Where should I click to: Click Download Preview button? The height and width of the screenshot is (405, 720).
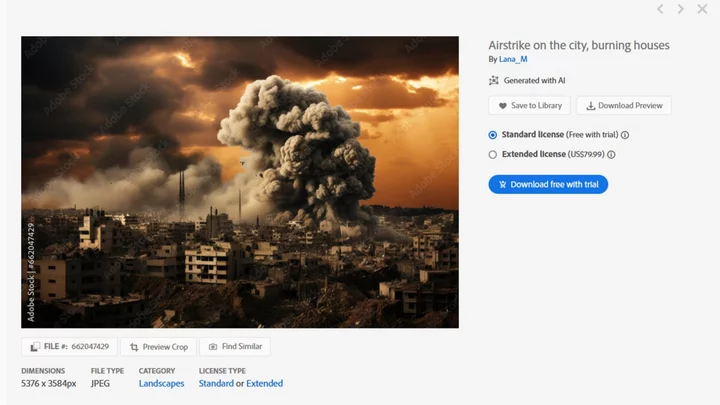pos(624,105)
